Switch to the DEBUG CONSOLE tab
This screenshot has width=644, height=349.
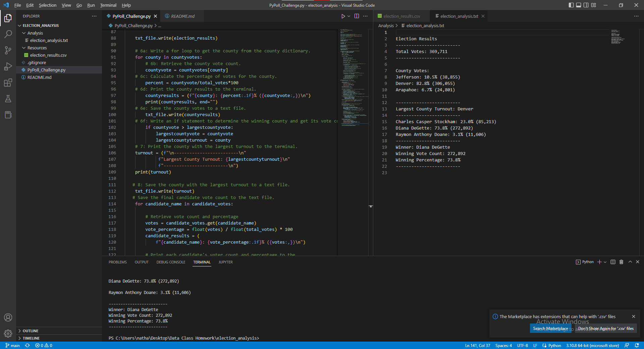tap(171, 262)
